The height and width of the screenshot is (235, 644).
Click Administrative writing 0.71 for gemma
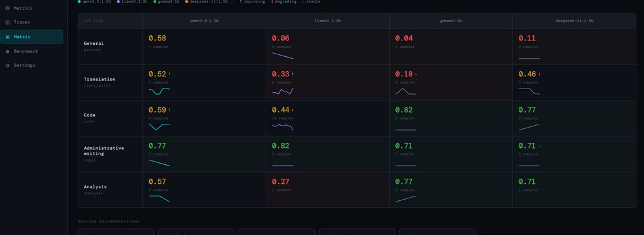[x=404, y=146]
